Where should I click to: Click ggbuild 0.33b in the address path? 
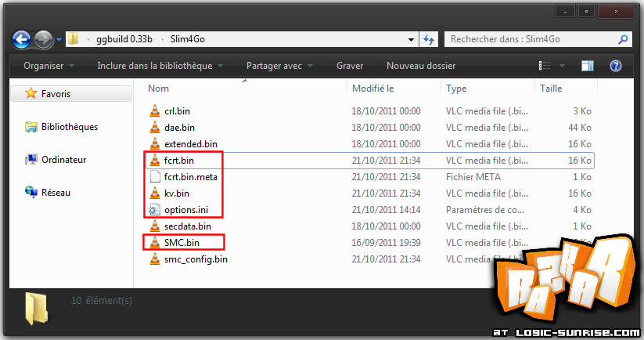(x=123, y=38)
